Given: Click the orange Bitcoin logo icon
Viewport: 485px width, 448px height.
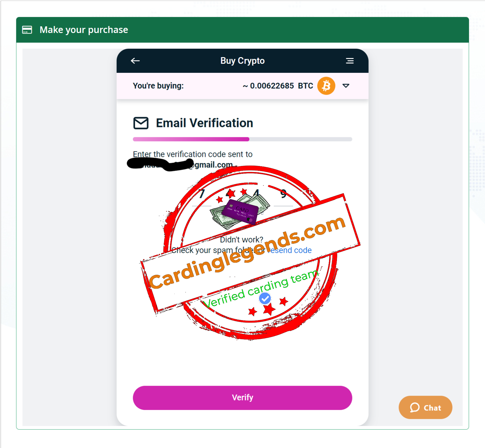Looking at the screenshot, I should [326, 86].
